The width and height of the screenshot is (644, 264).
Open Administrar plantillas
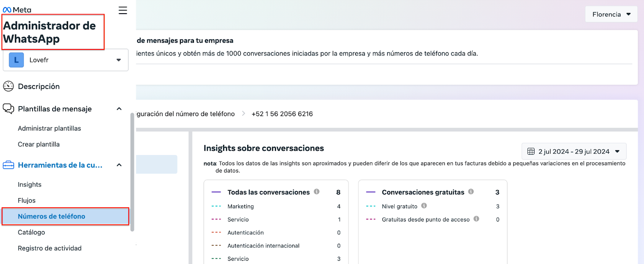pos(50,128)
